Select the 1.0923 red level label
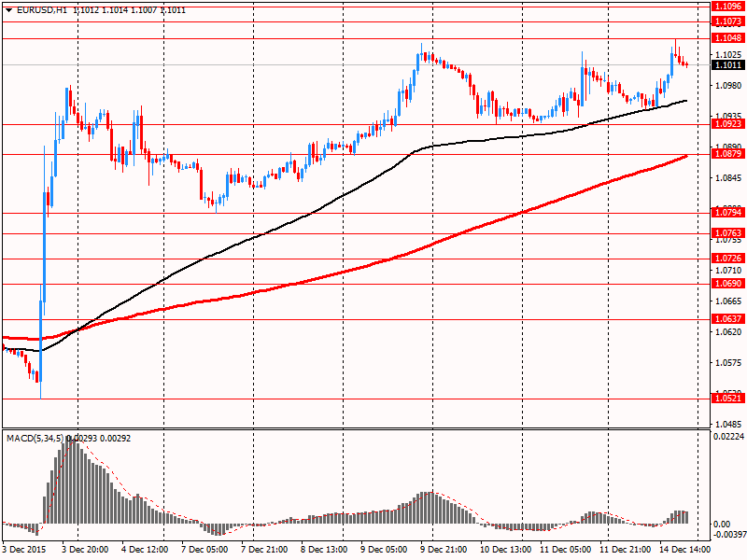This screenshot has height=560, width=747. (728, 124)
